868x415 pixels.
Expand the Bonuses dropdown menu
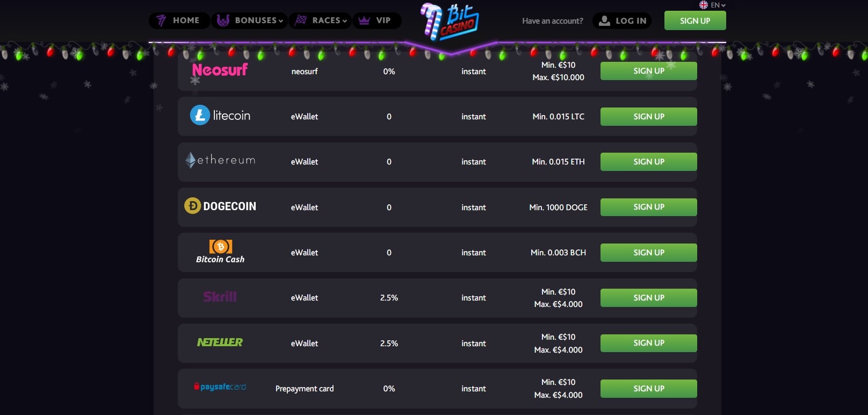pyautogui.click(x=250, y=20)
